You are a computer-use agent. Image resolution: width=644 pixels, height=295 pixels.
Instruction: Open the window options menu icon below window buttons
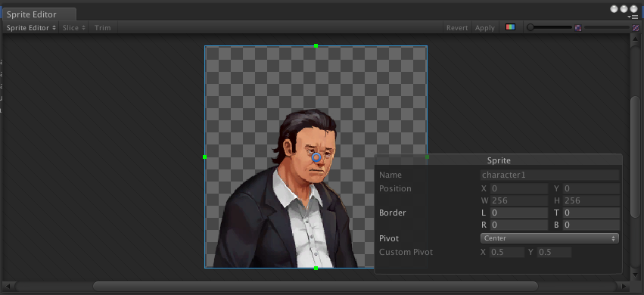tap(633, 17)
